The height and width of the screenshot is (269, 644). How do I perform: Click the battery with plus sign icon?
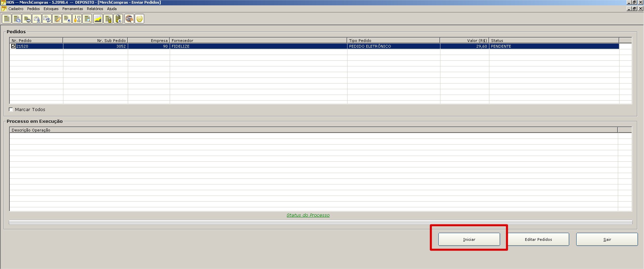tap(118, 19)
